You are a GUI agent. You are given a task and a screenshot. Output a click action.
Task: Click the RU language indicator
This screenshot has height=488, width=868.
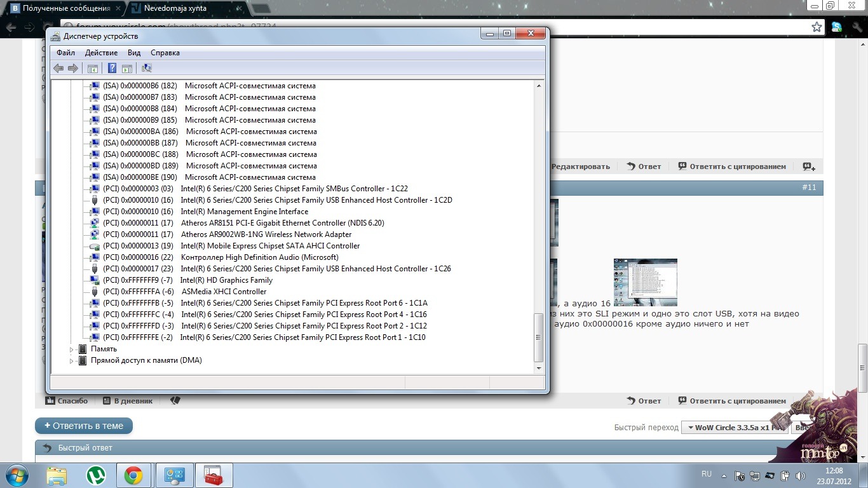706,474
